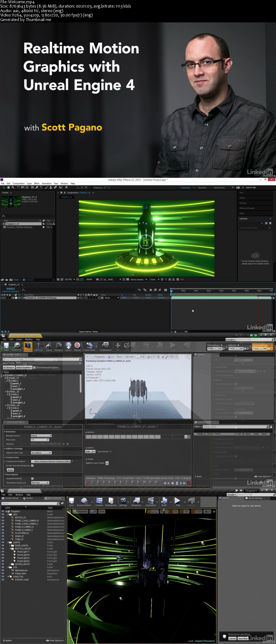Select the Zoom tool in After Effects
The image size is (276, 644).
13,187
